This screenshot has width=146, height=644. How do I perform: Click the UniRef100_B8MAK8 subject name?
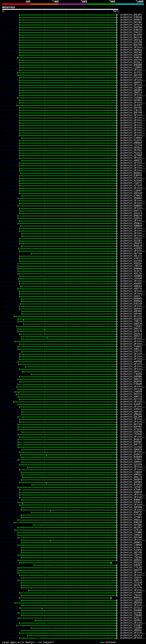(x=131, y=301)
